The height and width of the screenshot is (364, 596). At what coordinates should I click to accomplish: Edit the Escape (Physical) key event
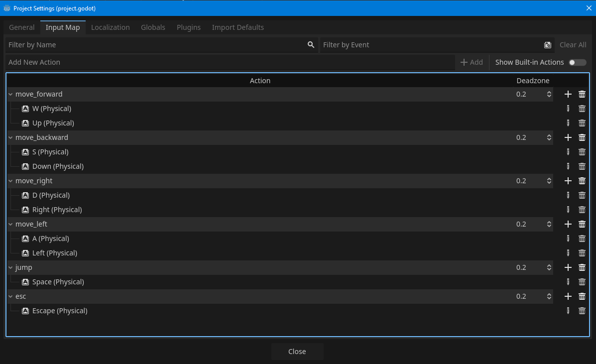click(x=568, y=311)
